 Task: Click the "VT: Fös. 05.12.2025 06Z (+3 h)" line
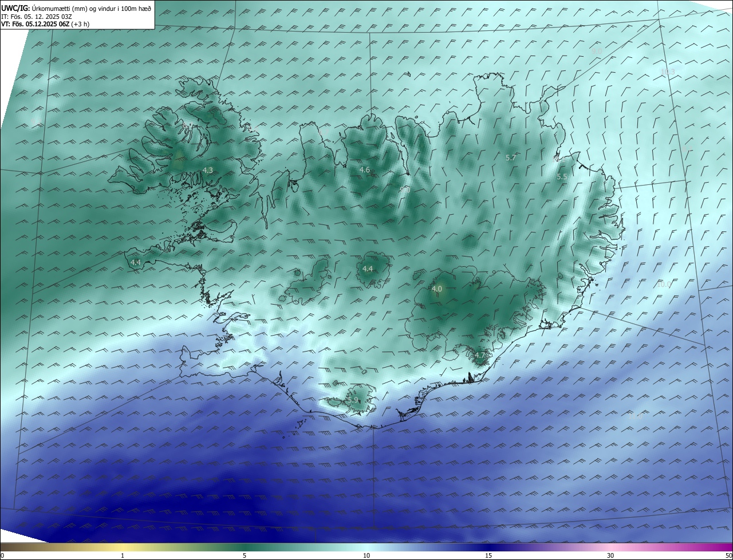point(45,24)
